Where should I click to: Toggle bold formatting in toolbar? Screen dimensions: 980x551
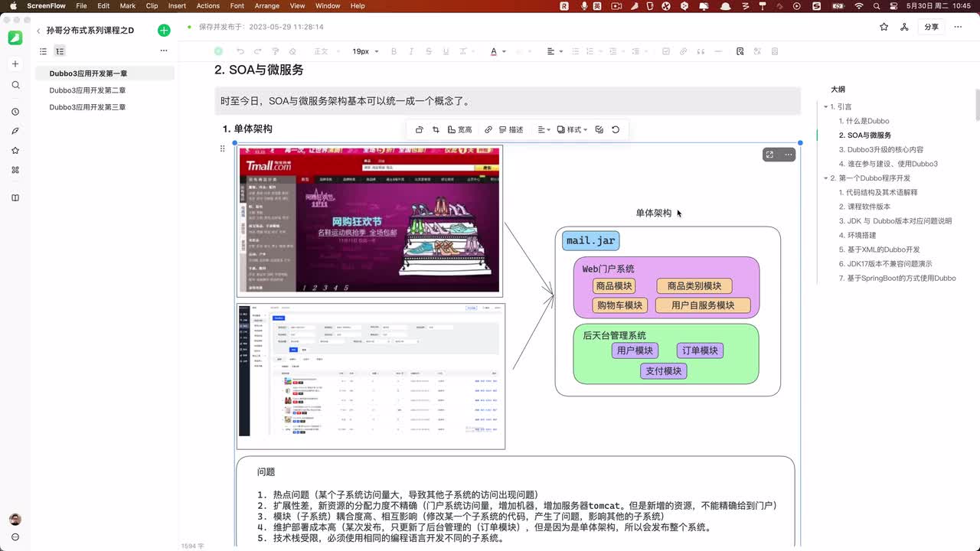[x=394, y=51]
